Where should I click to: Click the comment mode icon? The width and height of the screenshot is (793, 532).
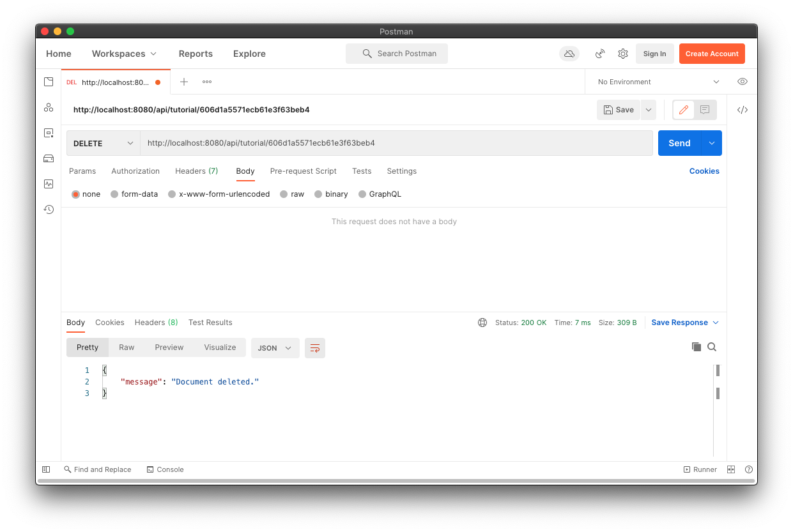tap(705, 110)
